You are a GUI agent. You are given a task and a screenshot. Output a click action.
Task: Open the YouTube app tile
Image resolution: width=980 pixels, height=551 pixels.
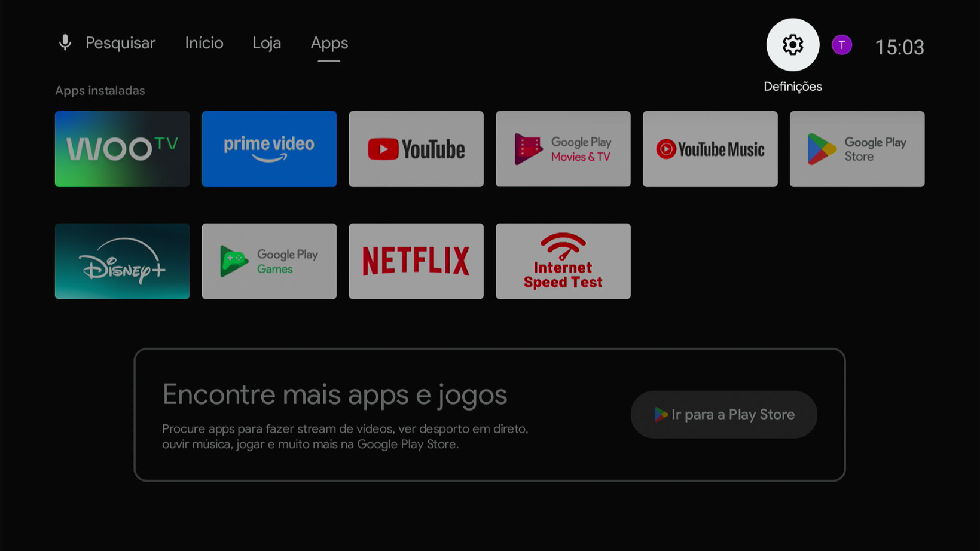[x=416, y=149]
